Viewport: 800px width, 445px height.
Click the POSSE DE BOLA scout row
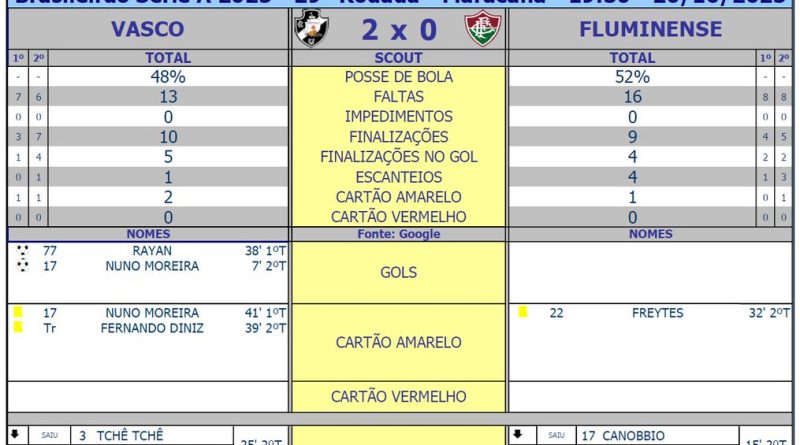[x=398, y=77]
